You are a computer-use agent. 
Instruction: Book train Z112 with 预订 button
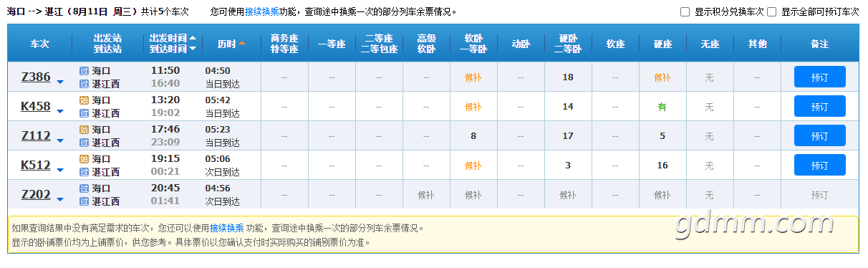pyautogui.click(x=819, y=136)
